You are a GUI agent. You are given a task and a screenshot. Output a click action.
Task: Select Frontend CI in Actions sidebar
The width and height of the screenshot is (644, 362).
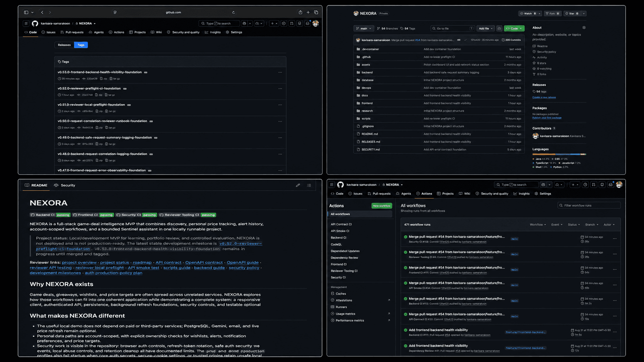(339, 264)
